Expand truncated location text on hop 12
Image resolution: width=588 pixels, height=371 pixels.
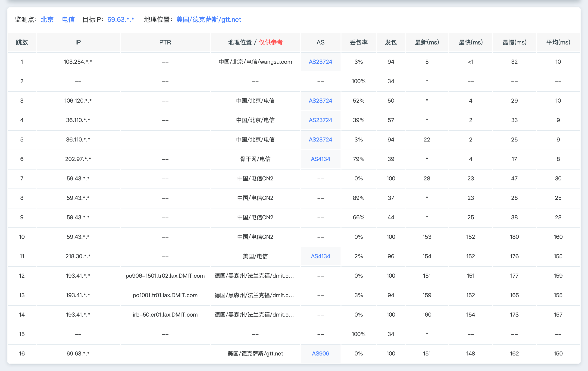tap(255, 276)
